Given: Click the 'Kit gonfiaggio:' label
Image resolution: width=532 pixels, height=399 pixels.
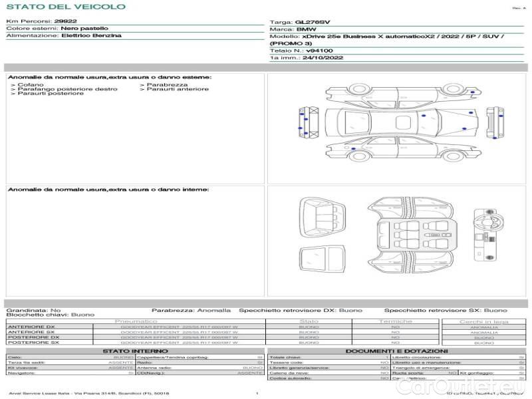Looking at the screenshot, I should point(477,373).
